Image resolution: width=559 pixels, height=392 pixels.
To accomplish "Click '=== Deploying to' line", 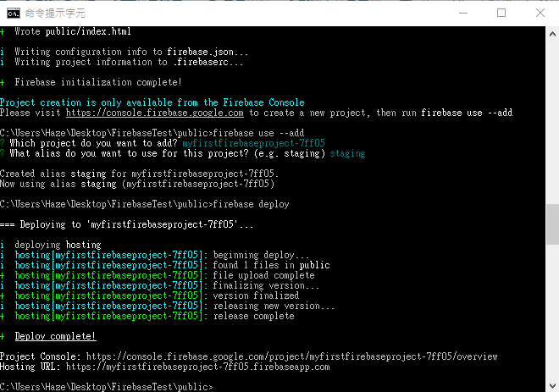I will [x=126, y=224].
